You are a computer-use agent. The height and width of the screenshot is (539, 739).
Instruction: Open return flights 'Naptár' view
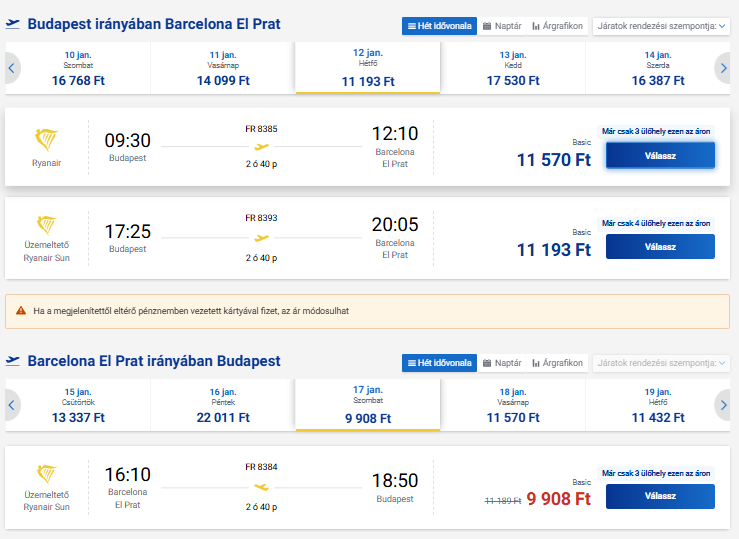pos(502,363)
